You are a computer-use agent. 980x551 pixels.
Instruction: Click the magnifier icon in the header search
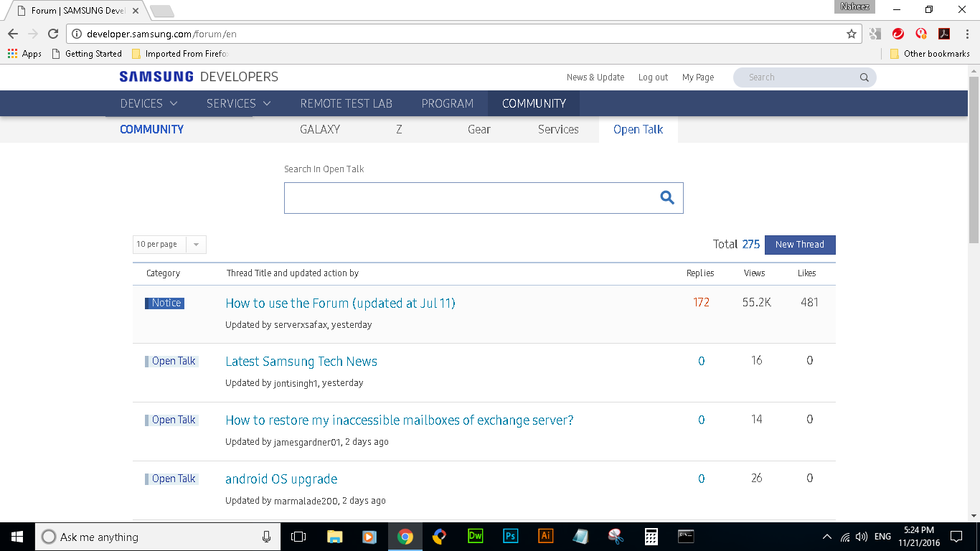click(864, 77)
